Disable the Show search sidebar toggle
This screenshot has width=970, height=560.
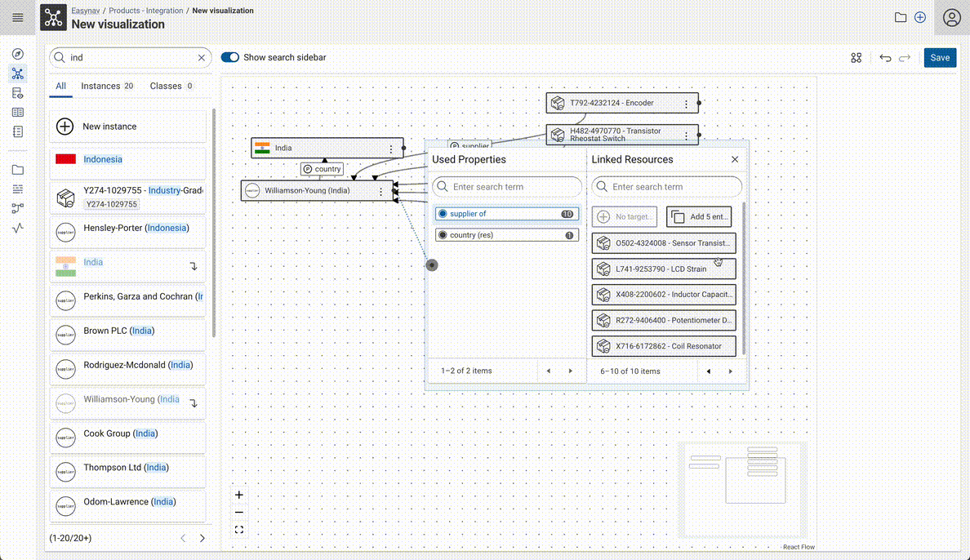click(229, 57)
